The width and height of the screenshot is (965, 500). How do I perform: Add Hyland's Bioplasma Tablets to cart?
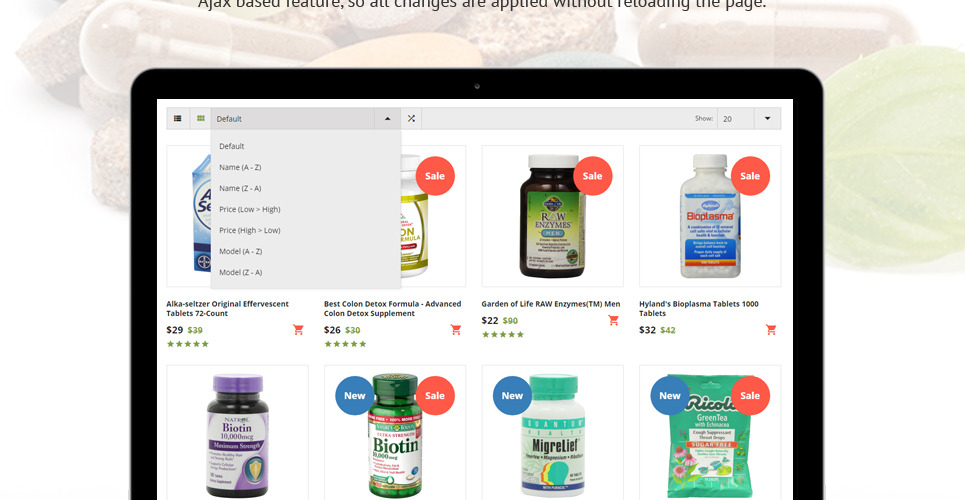click(x=771, y=329)
